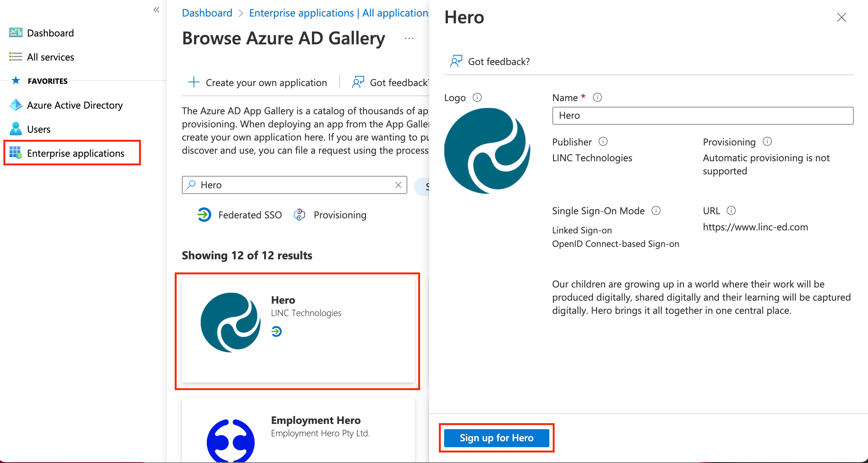Viewport: 868px width, 463px height.
Task: Click Federated SSO icon on Hero card
Action: [x=277, y=331]
